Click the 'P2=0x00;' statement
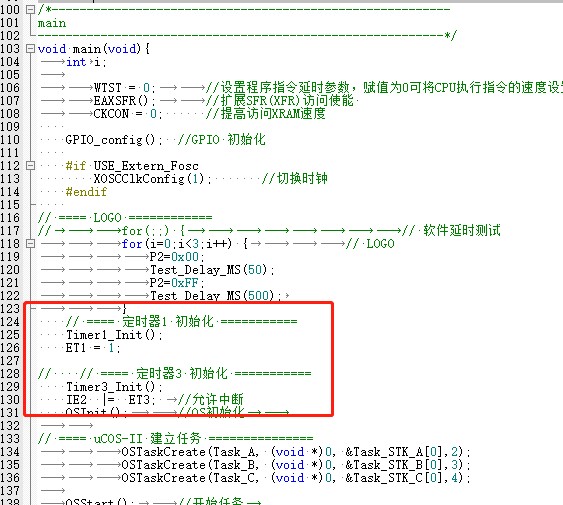 [x=177, y=257]
